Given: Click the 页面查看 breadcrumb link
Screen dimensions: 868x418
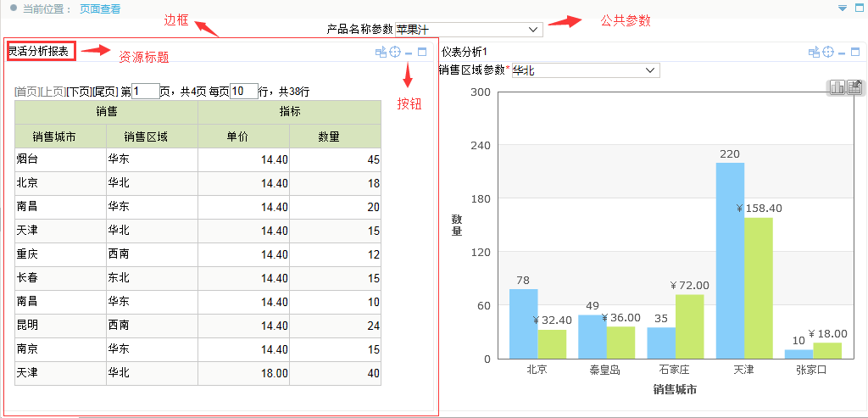Looking at the screenshot, I should [100, 9].
